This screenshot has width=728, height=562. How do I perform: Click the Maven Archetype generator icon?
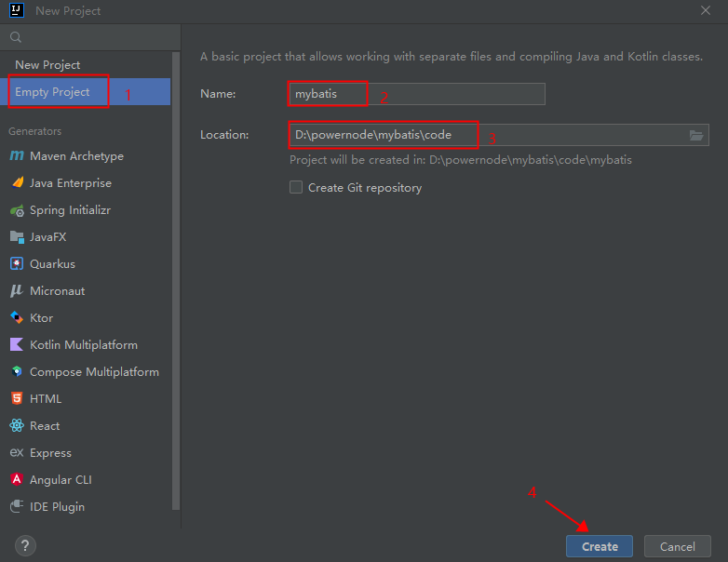(x=17, y=156)
